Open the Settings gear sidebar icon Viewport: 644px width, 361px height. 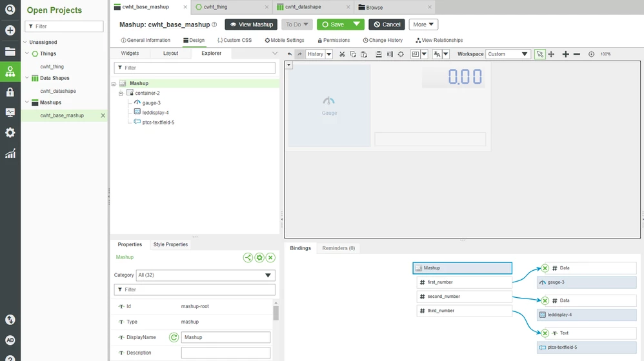tap(10, 133)
